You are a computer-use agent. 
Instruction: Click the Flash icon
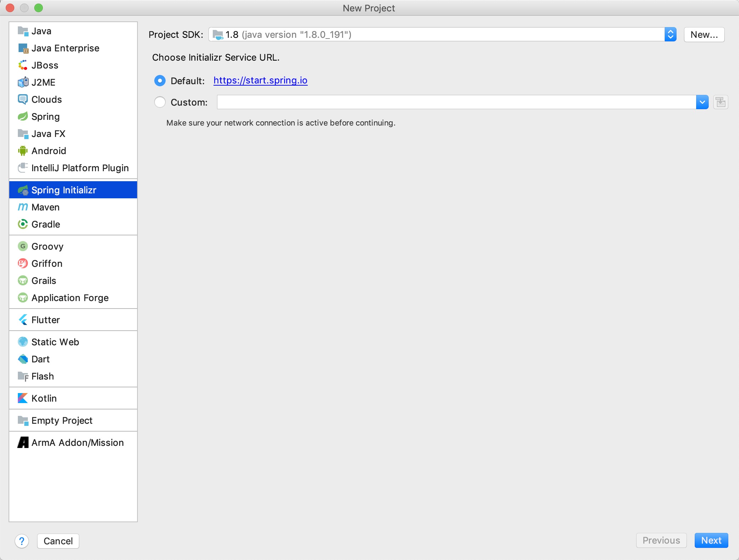23,376
